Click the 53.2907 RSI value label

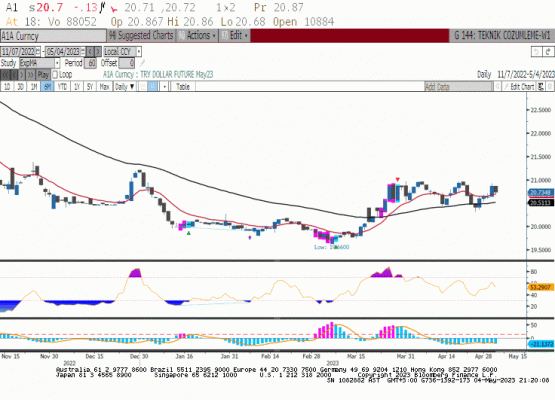point(540,287)
